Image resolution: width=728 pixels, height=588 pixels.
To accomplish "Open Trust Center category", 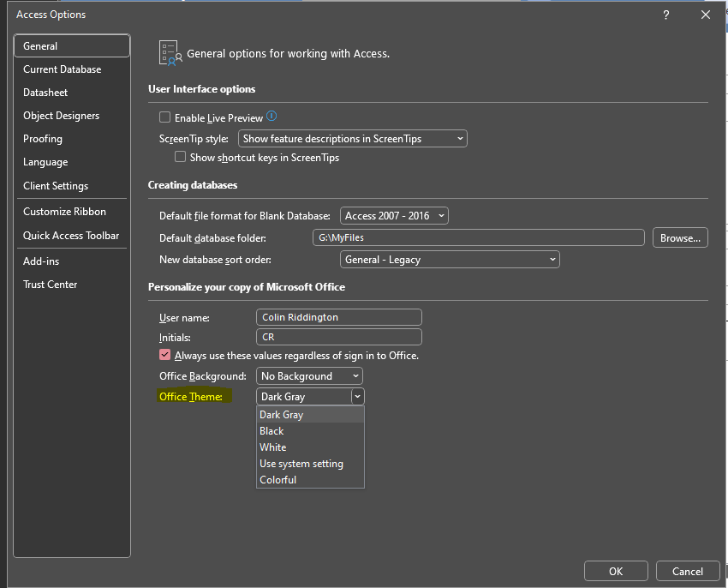I will tap(72, 285).
